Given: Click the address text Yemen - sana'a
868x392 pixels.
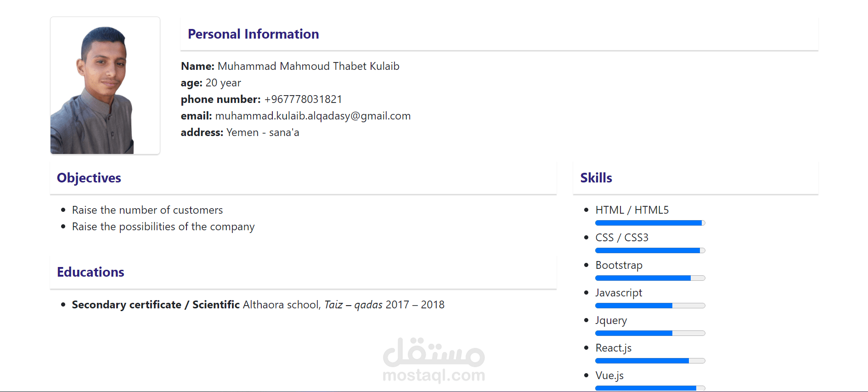Looking at the screenshot, I should (263, 132).
